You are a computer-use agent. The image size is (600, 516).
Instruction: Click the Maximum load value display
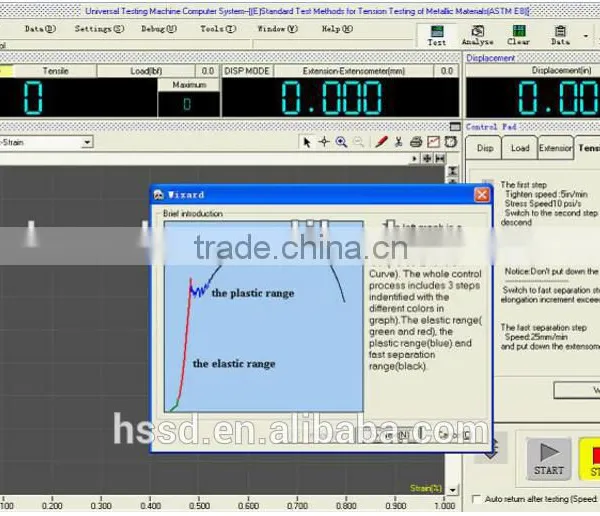pos(189,104)
